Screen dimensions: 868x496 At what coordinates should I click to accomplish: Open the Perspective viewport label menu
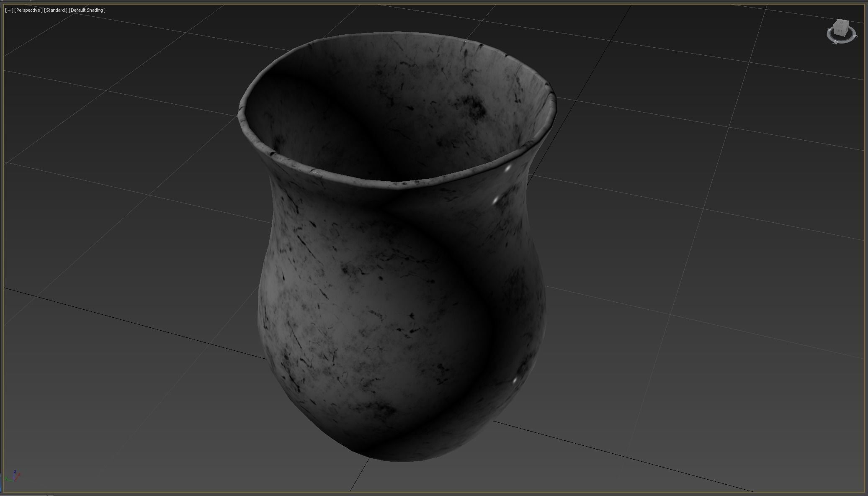[28, 10]
